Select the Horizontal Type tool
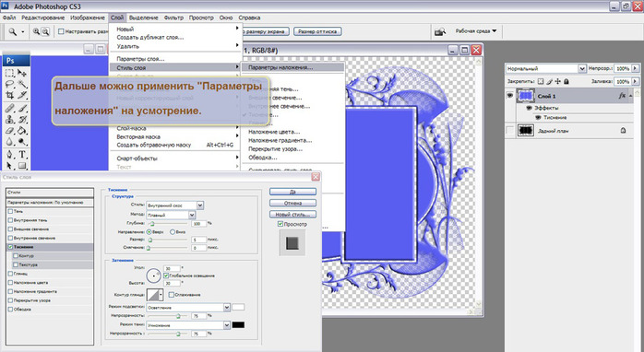 click(22, 155)
